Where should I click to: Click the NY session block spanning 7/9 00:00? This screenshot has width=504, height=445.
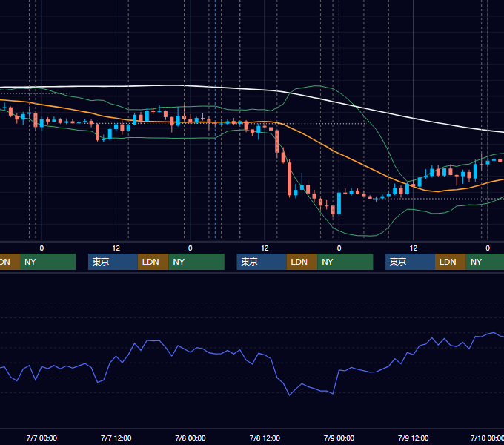point(345,262)
